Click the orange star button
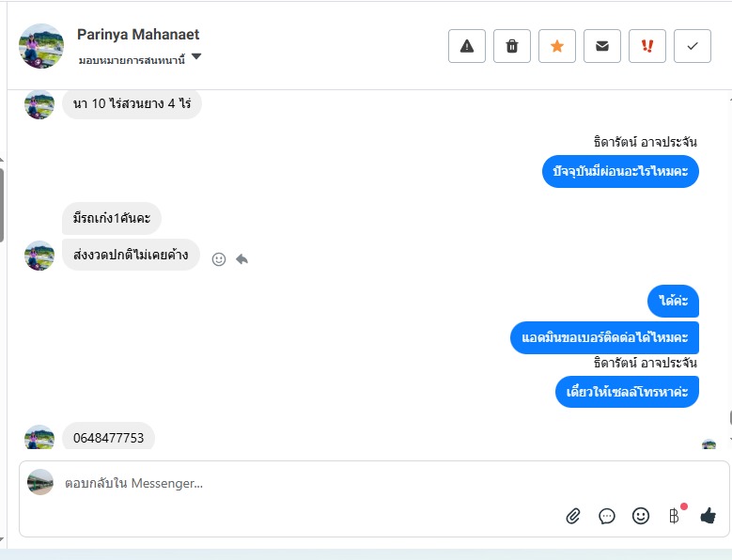732x560 pixels. (557, 46)
